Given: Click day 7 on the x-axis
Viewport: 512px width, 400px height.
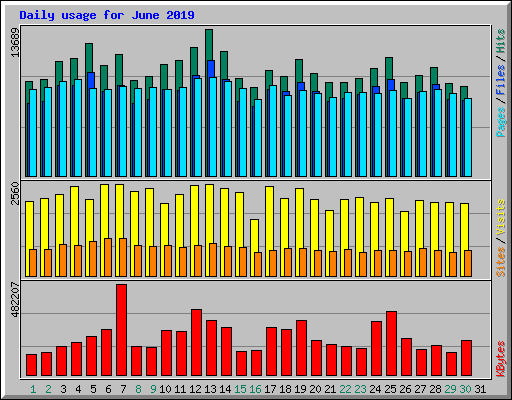Looking at the screenshot, I should [x=123, y=389].
